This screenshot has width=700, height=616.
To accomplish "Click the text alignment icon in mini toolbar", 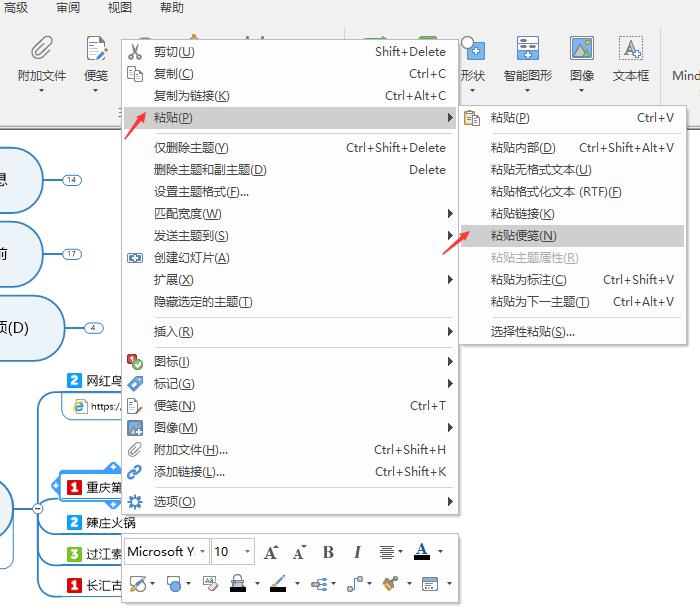I will [x=387, y=552].
